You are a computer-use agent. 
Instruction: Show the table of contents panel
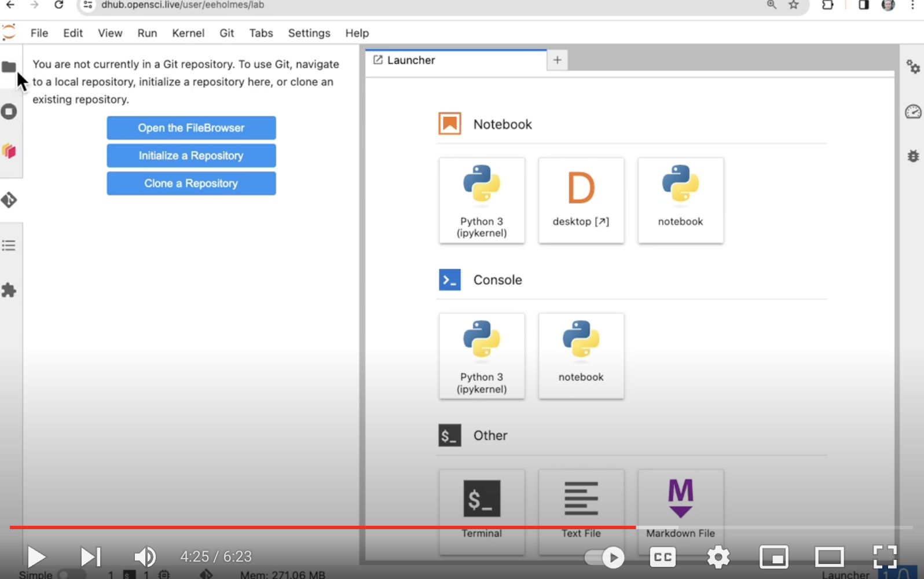[x=9, y=245]
